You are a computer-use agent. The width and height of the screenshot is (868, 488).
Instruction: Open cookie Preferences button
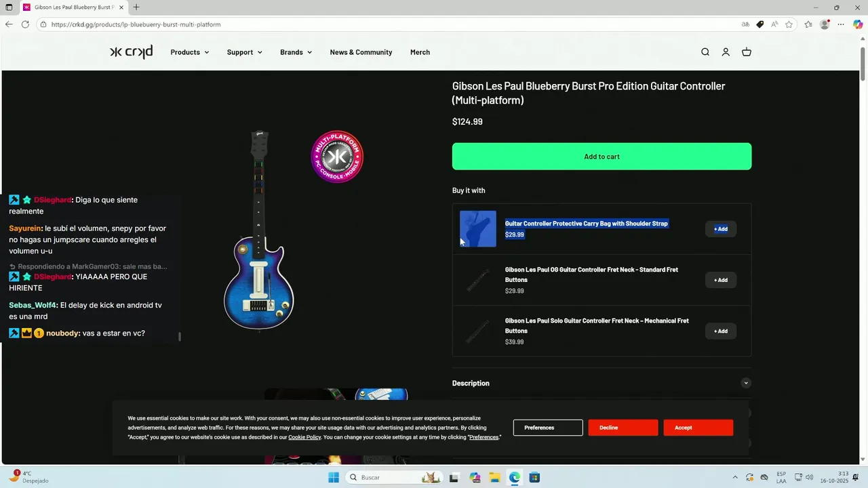tap(548, 428)
